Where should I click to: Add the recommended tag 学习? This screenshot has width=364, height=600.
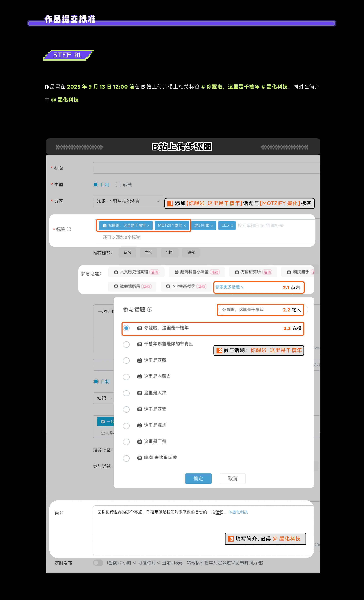[149, 252]
